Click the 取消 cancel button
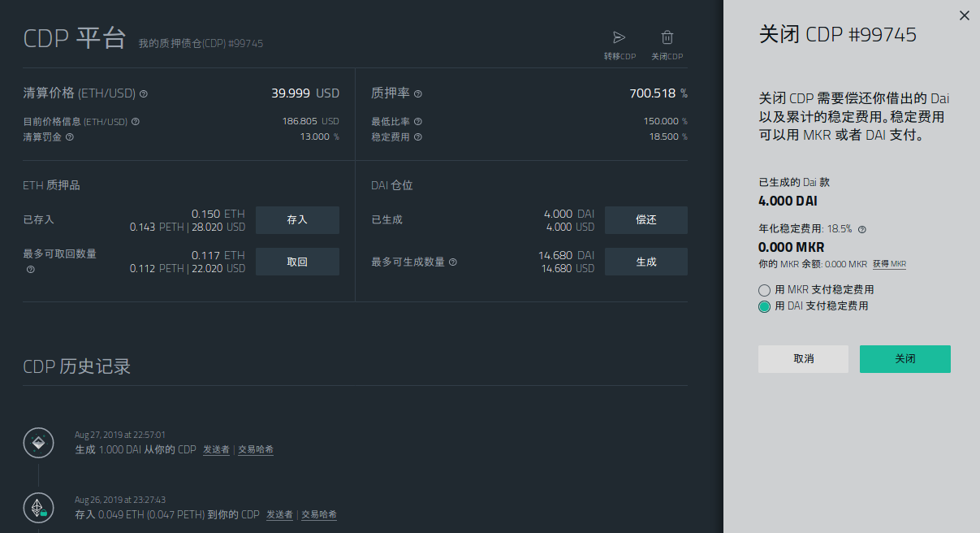 pos(803,359)
